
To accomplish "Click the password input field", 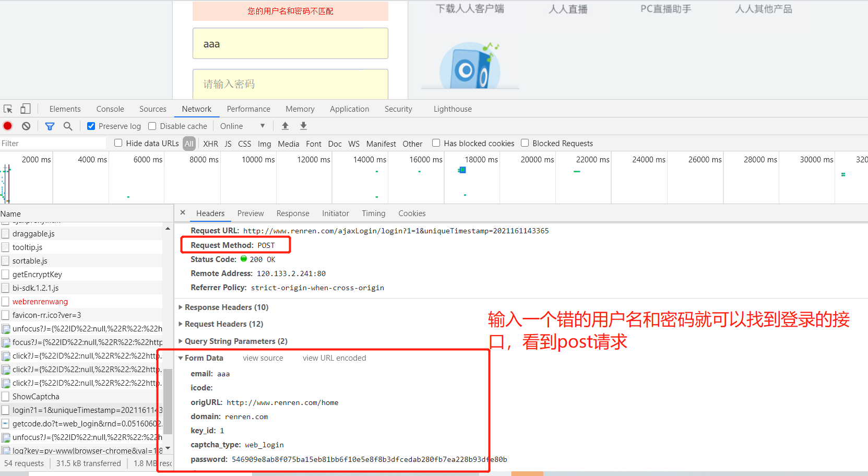I will coord(290,84).
